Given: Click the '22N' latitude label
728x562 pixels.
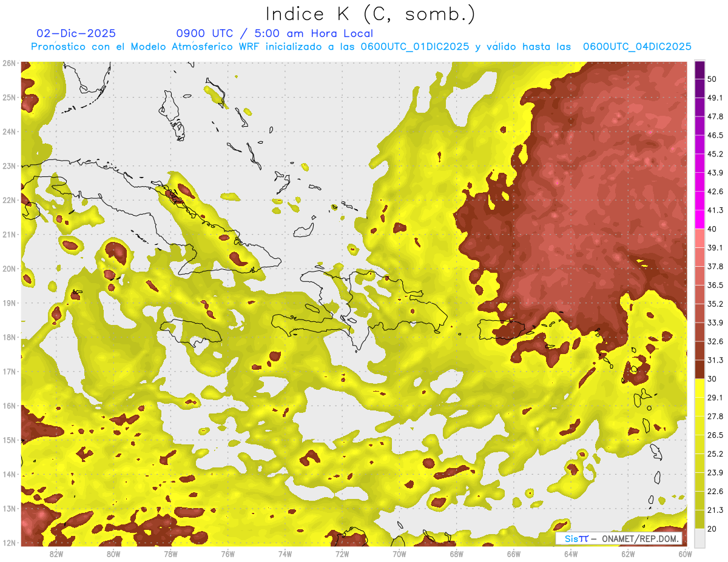Looking at the screenshot, I should 9,200.
